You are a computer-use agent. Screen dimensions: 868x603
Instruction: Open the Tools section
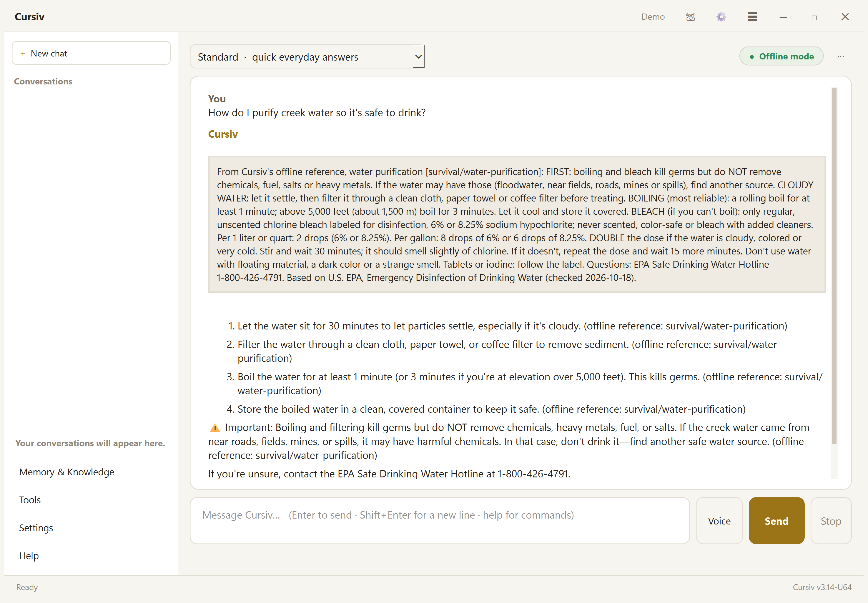click(30, 500)
